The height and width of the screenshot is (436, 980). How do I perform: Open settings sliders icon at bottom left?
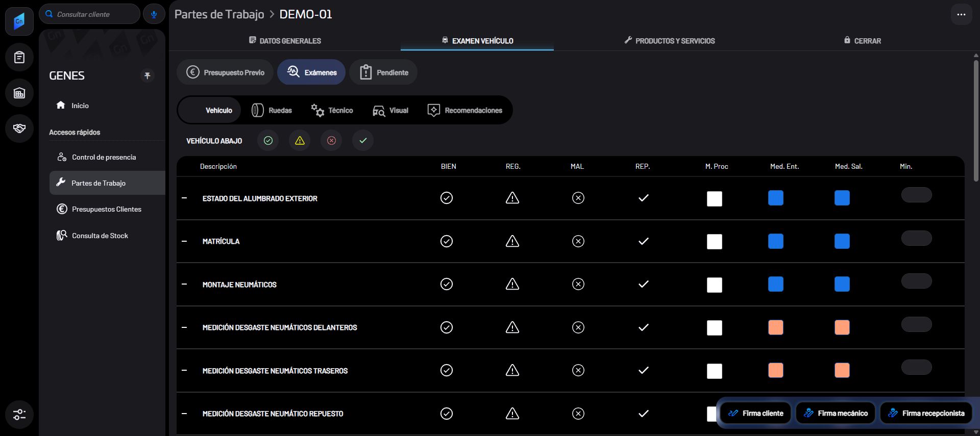click(x=19, y=415)
